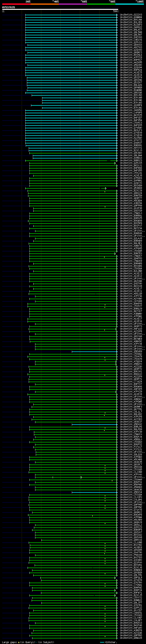
Task: Click label UniRef100_C5XMI3
Action: [131, 123]
